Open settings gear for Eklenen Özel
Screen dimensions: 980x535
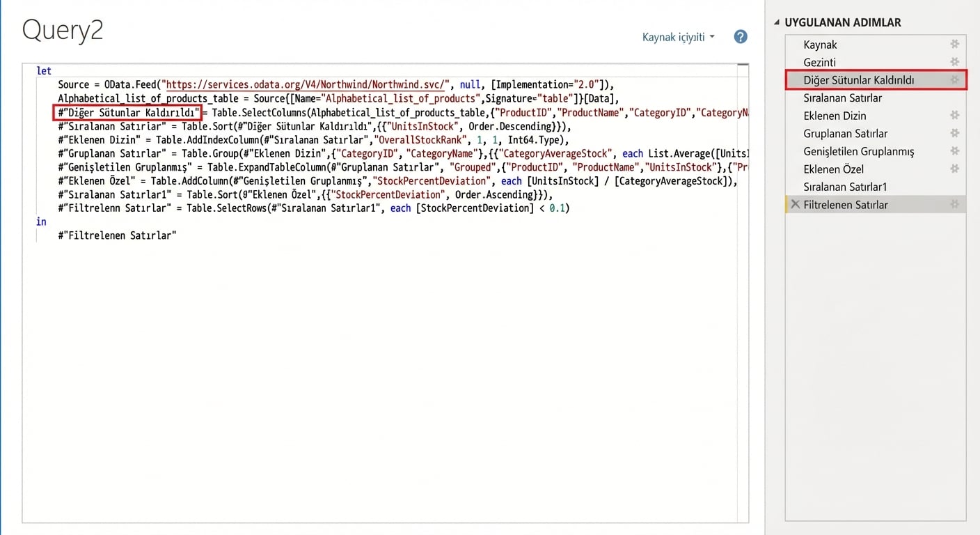(x=955, y=169)
